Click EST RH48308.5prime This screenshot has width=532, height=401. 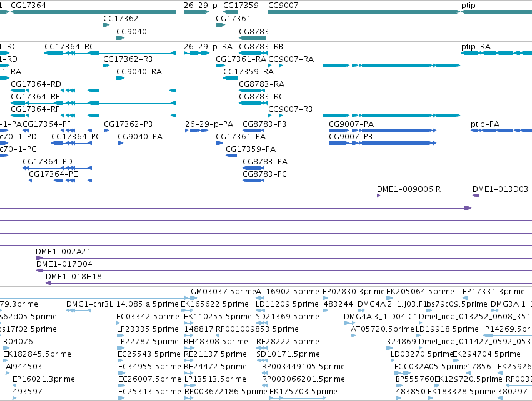(x=216, y=342)
